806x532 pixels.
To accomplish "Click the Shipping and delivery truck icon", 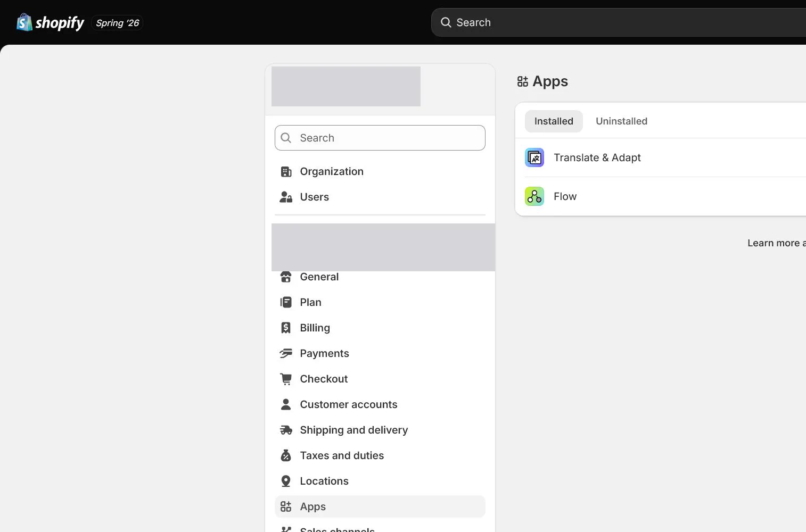I will click(286, 430).
